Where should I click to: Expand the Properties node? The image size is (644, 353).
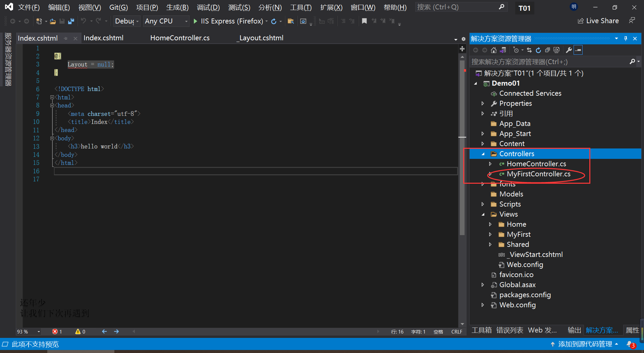[483, 103]
